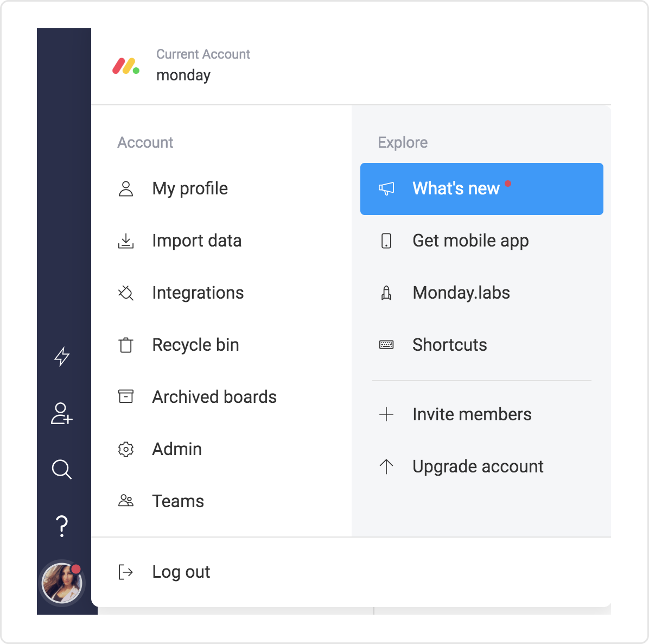Click the archive box icon
649x644 pixels.
pyautogui.click(x=126, y=396)
